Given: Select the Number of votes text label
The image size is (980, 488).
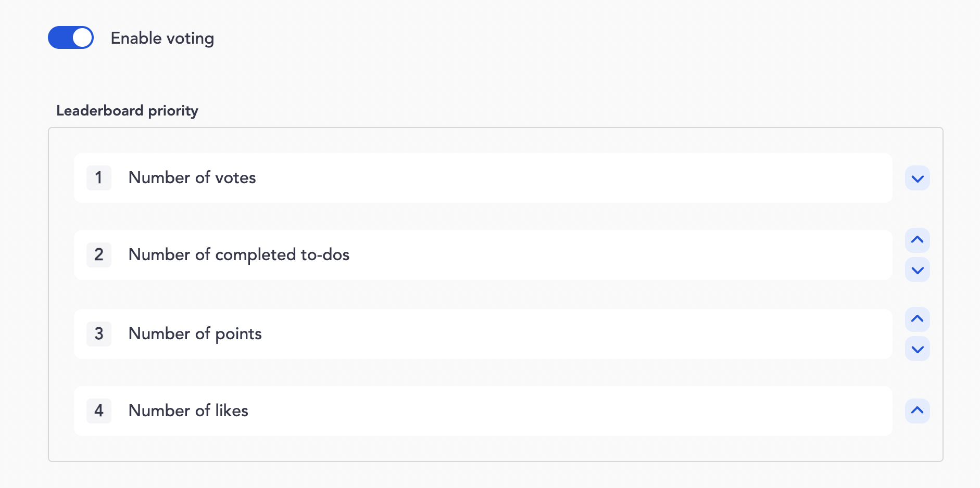Looking at the screenshot, I should [192, 178].
